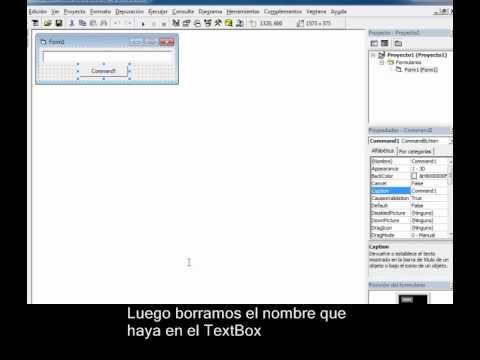The image size is (480, 360).
Task: Click the Open Project toolbar icon
Action: [48, 23]
